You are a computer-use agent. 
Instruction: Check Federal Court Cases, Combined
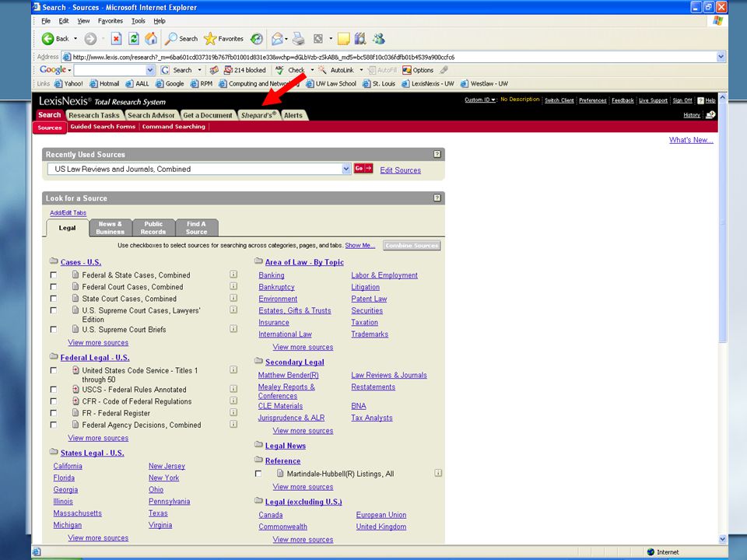pyautogui.click(x=54, y=287)
